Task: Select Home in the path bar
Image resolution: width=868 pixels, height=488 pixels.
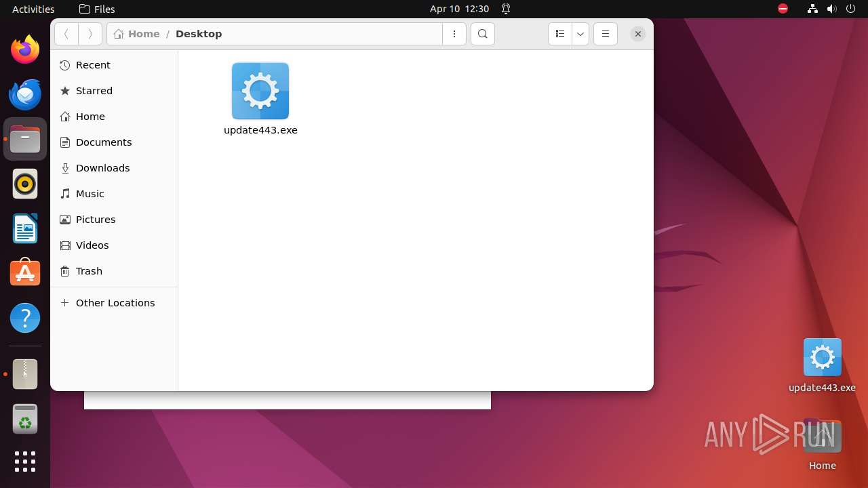Action: [x=137, y=34]
